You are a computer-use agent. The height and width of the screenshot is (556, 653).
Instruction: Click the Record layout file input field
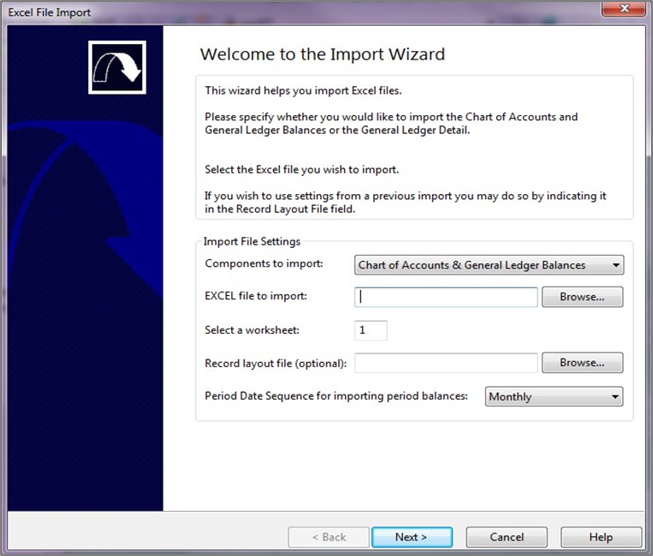pyautogui.click(x=446, y=363)
